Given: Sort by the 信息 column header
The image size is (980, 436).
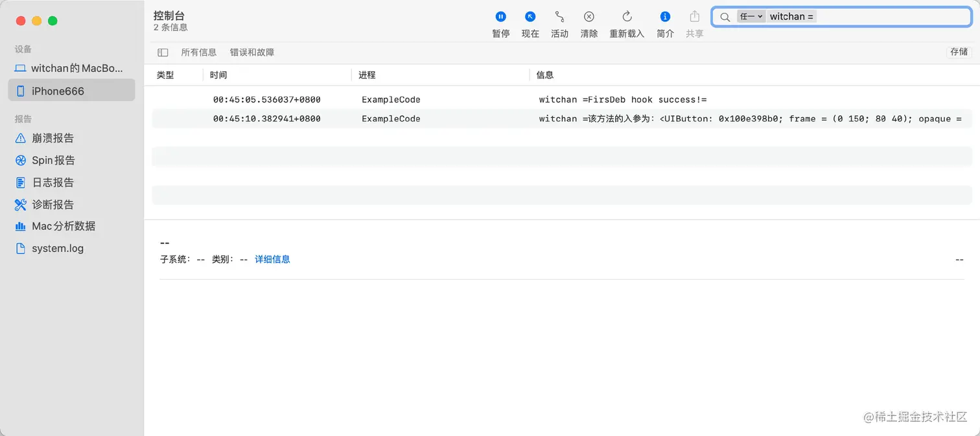Looking at the screenshot, I should 545,75.
